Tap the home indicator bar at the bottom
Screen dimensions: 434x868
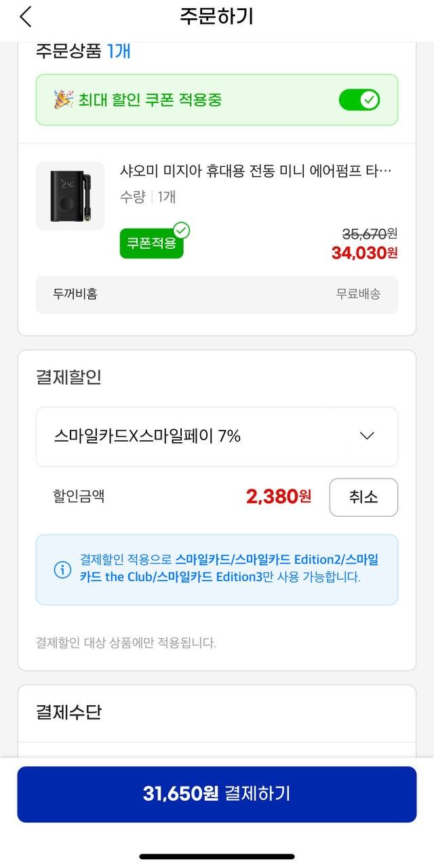coord(217,856)
